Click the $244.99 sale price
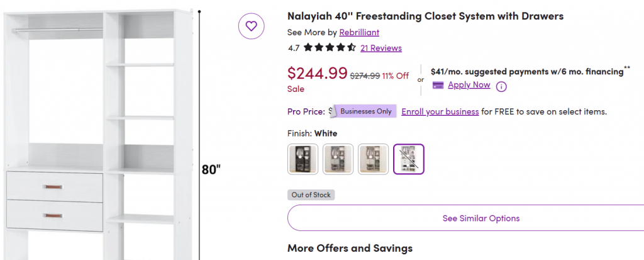The image size is (644, 260). coord(317,74)
